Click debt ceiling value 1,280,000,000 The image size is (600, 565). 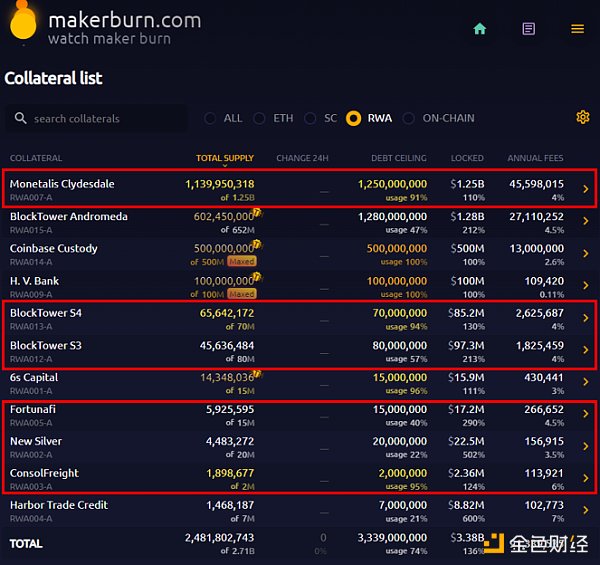pyautogui.click(x=392, y=217)
